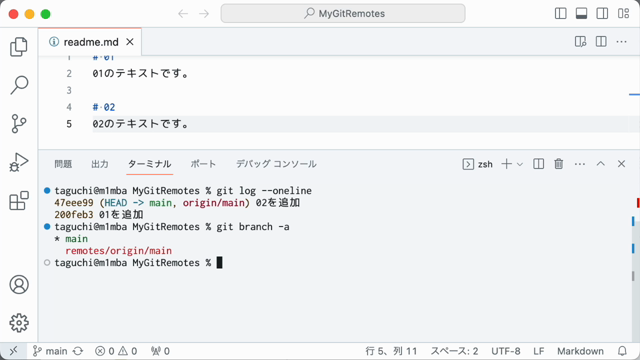This screenshot has height=360, width=640.
Task: Toggle the primary side bar layout icon
Action: coord(561,13)
